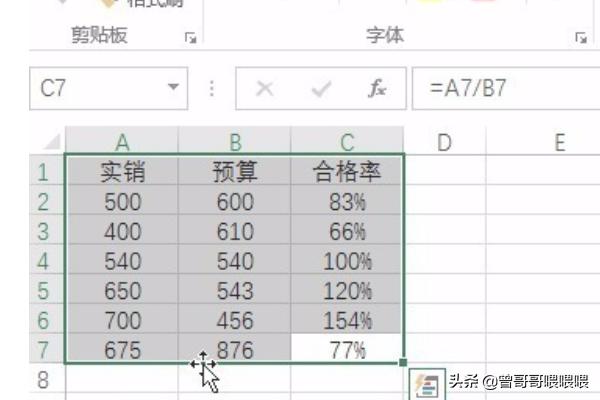
Task: Click cell C7 containing 77%
Action: click(x=347, y=350)
